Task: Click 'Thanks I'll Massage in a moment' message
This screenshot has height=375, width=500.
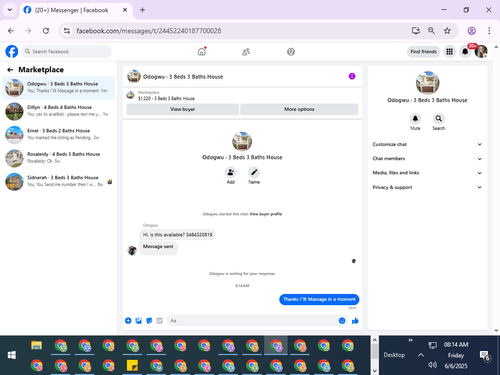Action: coord(319,299)
